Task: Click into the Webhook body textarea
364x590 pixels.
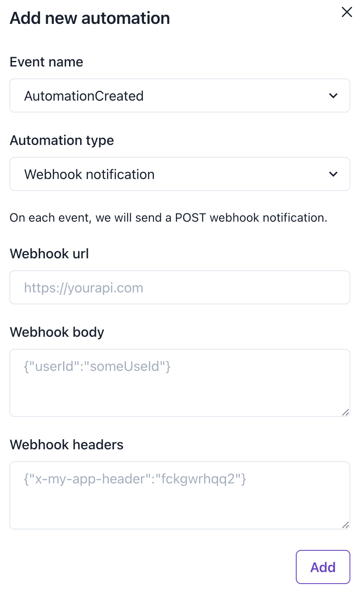Action: pyautogui.click(x=179, y=388)
